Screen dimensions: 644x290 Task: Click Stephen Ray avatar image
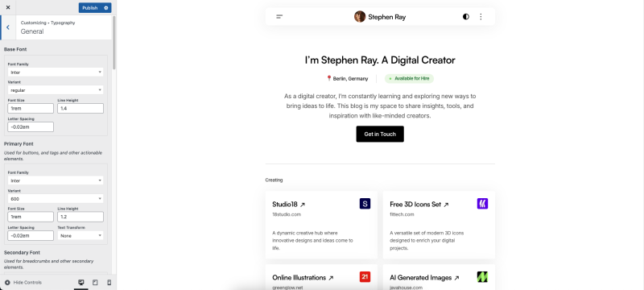(360, 17)
